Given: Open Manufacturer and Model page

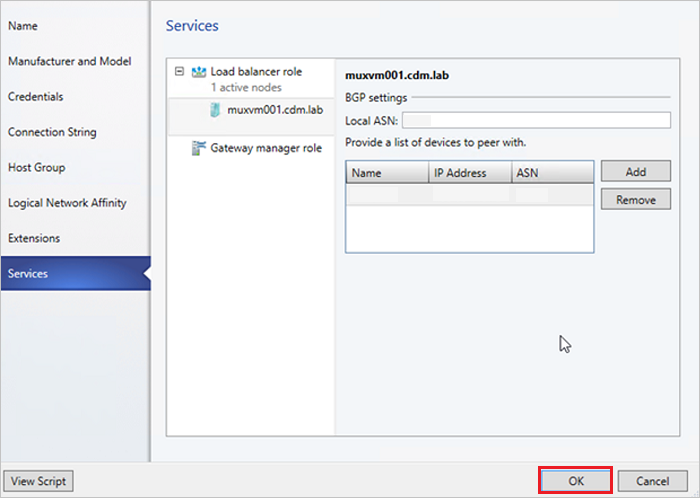Looking at the screenshot, I should 70,61.
